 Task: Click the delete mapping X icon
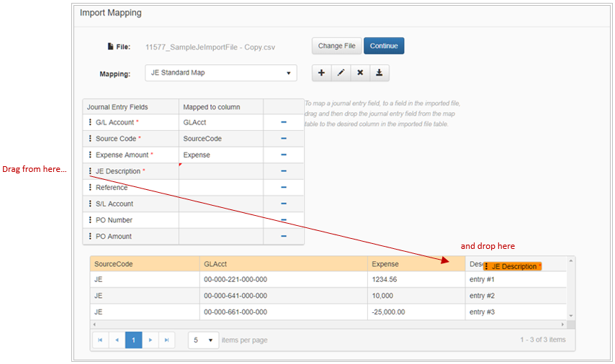coord(360,73)
